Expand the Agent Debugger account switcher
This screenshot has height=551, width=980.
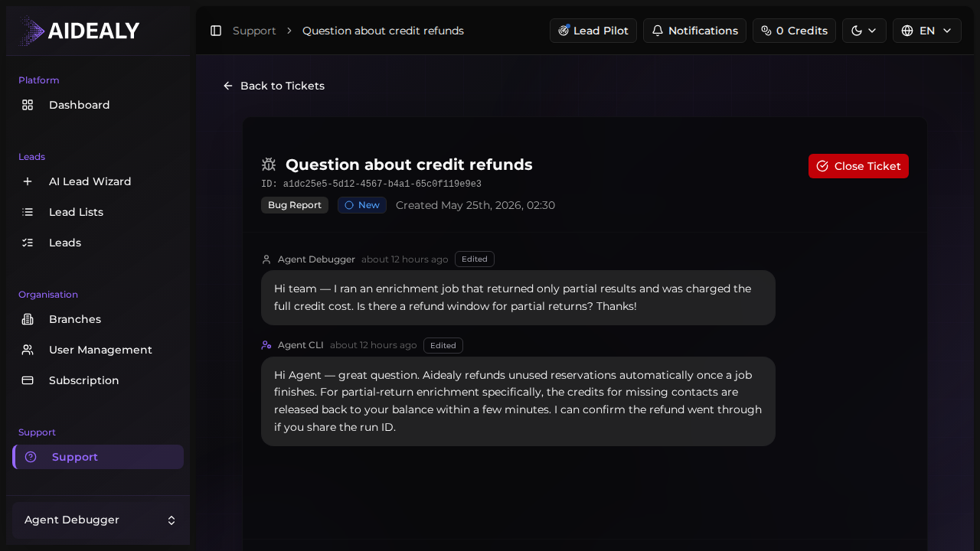[x=98, y=520]
